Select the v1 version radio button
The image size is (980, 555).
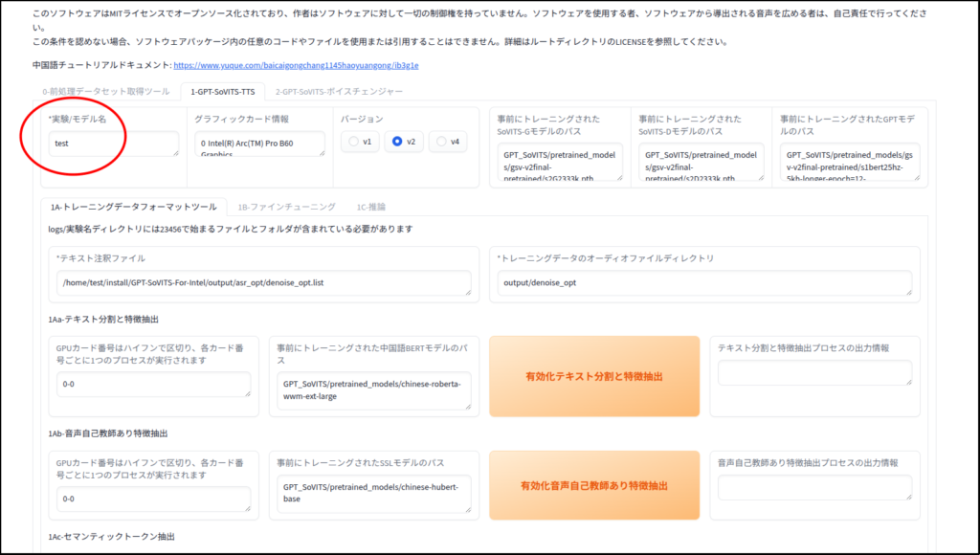pyautogui.click(x=361, y=142)
